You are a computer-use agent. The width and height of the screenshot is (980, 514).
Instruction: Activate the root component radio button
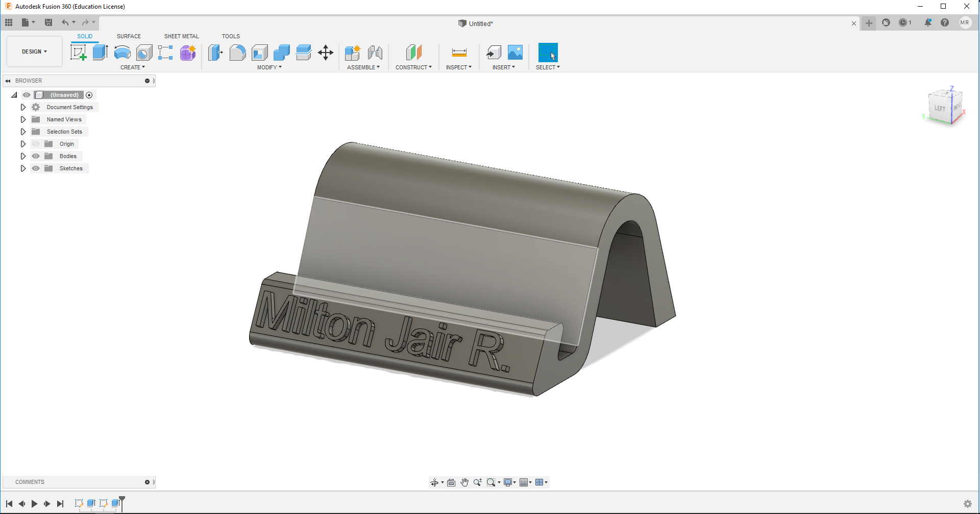pos(89,95)
